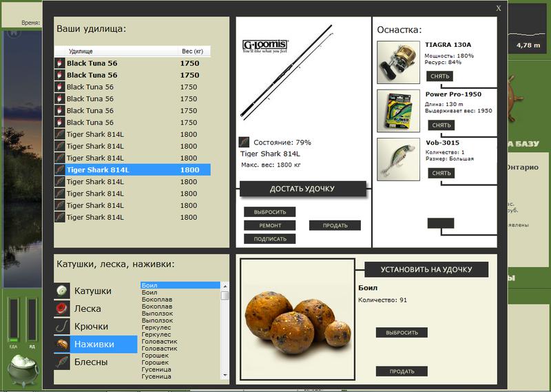Open the Крючки hook category icon
This screenshot has height=392, width=551.
point(62,327)
